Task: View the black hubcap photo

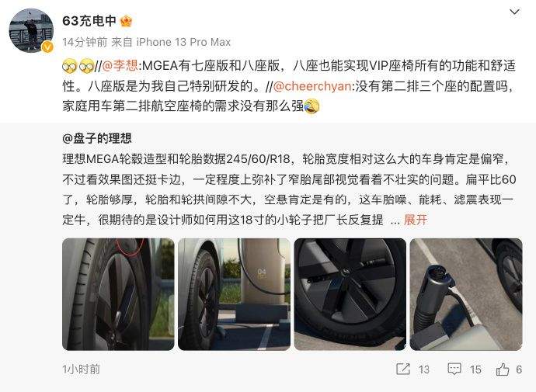Action: pos(350,294)
